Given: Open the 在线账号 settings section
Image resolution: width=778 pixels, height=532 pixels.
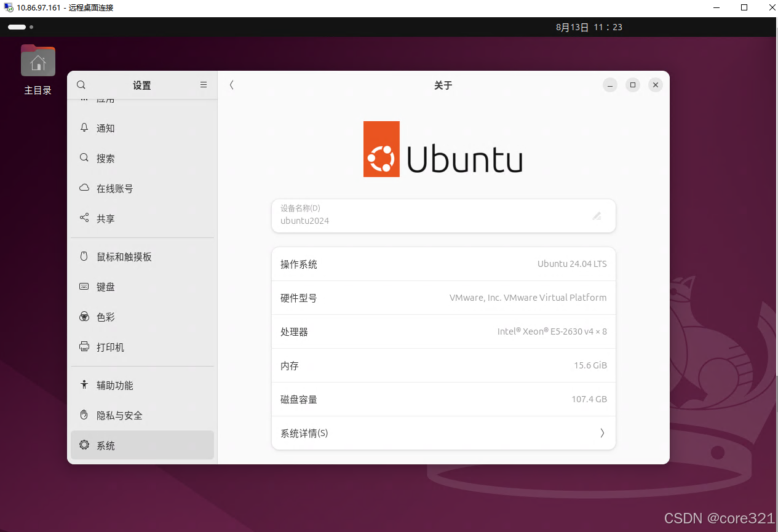Looking at the screenshot, I should click(142, 188).
